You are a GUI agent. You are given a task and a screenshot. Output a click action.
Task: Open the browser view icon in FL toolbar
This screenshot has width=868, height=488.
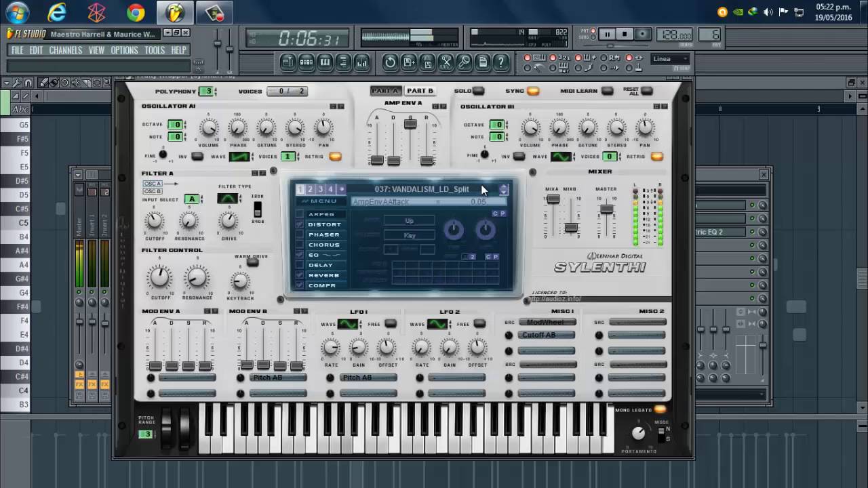coord(343,62)
